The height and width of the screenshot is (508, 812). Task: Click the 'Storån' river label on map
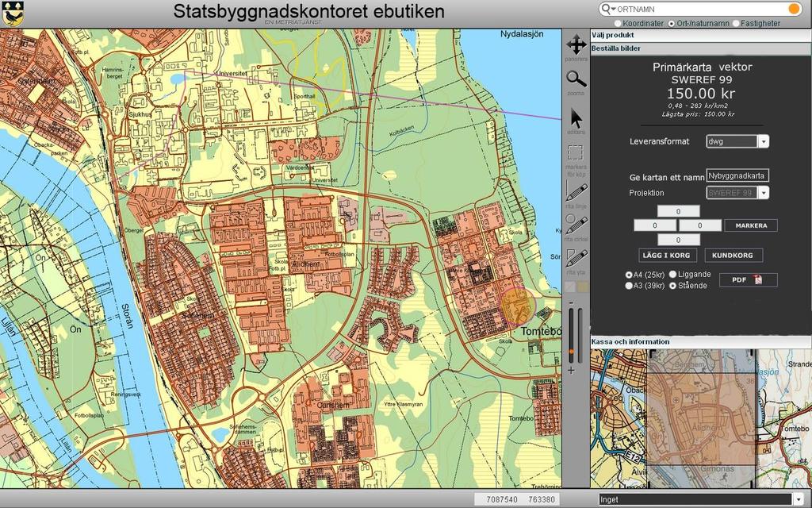tap(128, 316)
